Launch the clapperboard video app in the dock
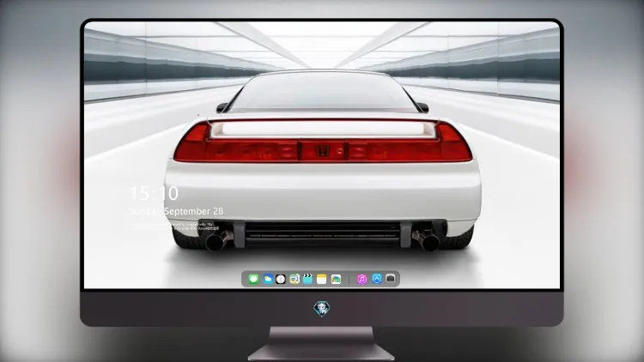This screenshot has width=644, height=362. click(x=307, y=279)
